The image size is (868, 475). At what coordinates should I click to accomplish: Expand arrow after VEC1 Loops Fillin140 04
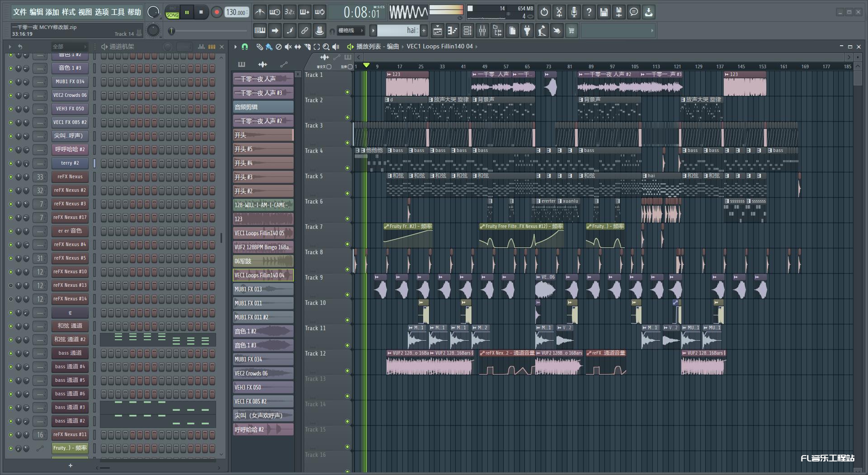click(x=476, y=47)
